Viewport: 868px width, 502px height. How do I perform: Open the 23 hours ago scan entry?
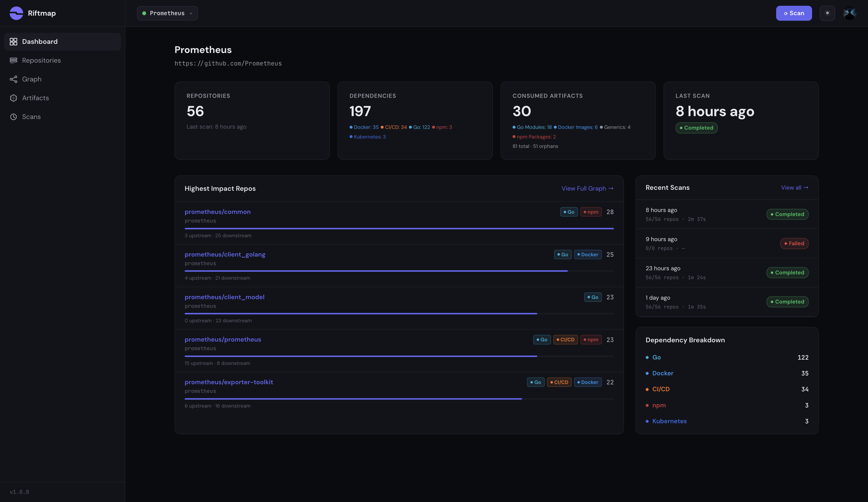[727, 272]
